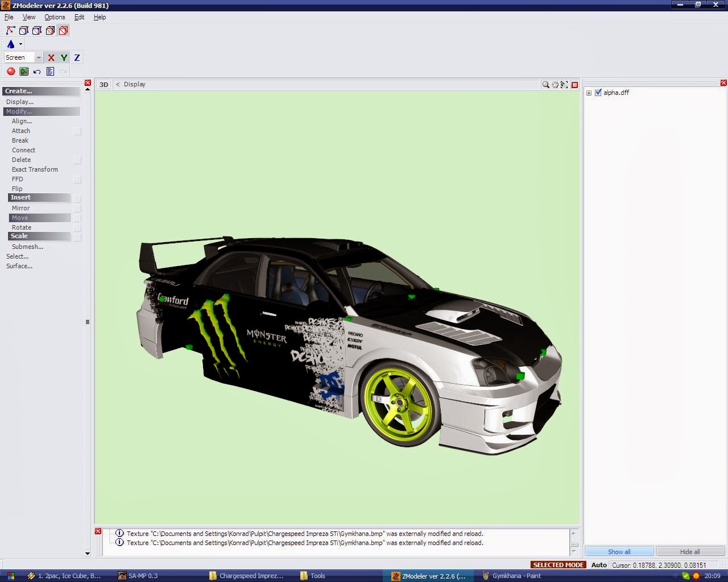728x582 pixels.
Task: Toggle the options box beside FFD
Action: 77,180
